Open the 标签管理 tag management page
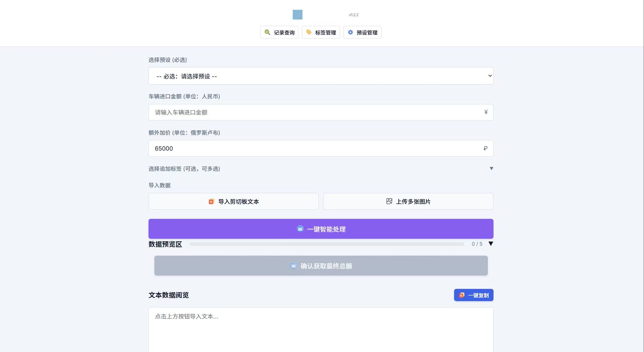Screen dimensions: 644x352 click(321, 32)
